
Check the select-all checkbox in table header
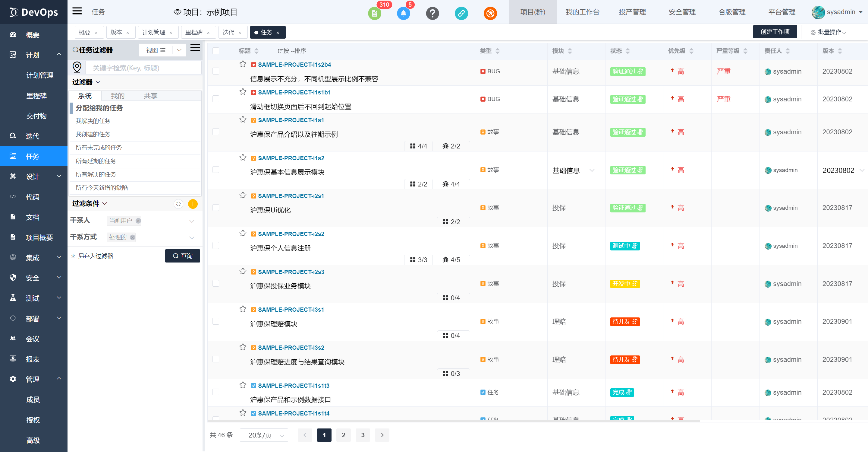216,51
